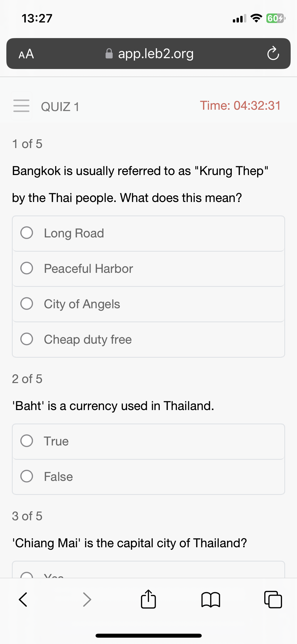
Task: Tap the QUIZ 1 title
Action: coord(60,107)
